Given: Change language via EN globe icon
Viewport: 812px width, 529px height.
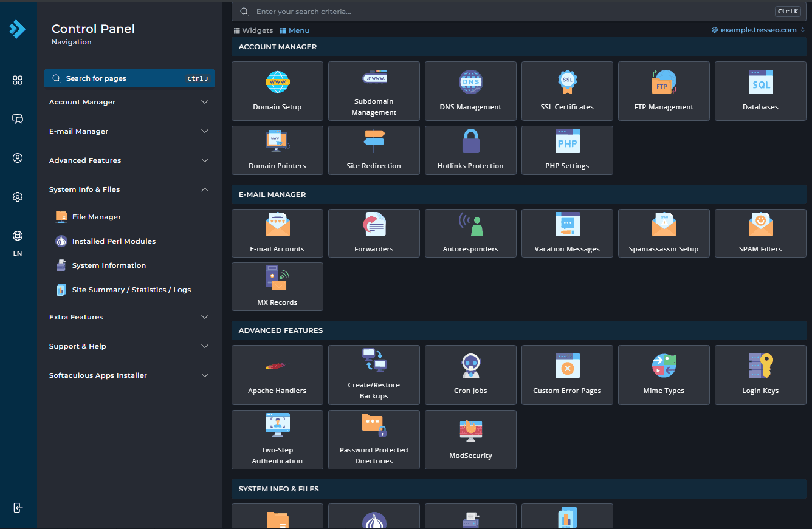Looking at the screenshot, I should click(18, 236).
